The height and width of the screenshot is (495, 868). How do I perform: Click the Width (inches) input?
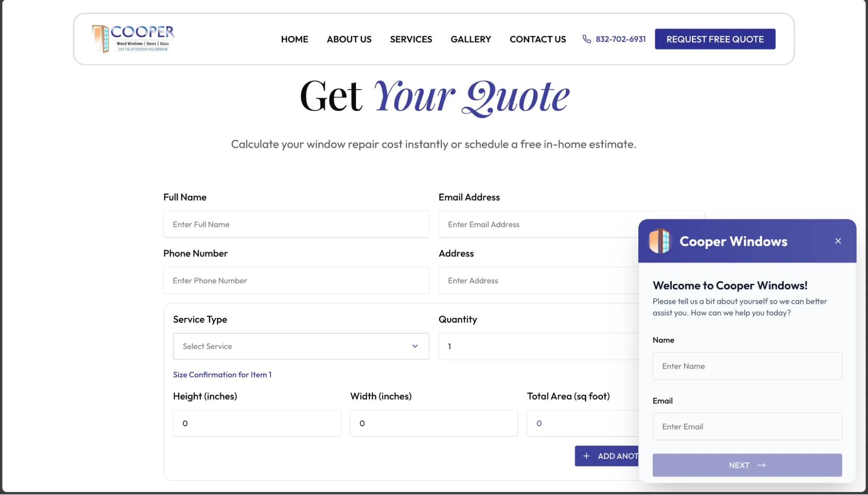(x=434, y=423)
